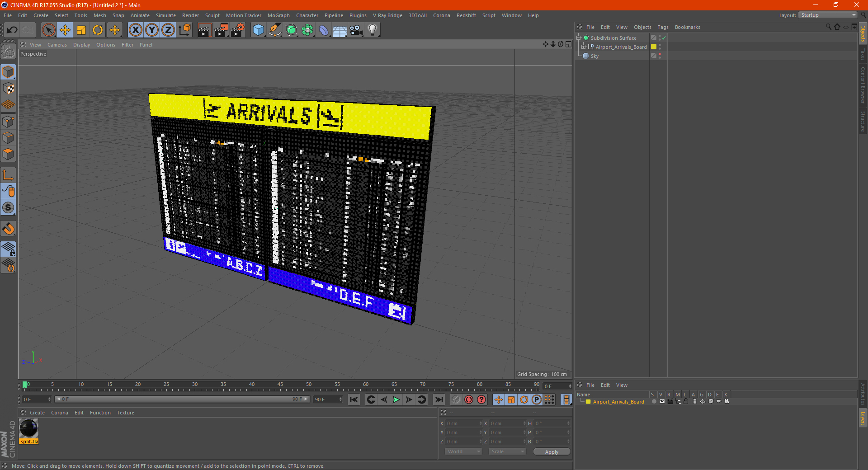This screenshot has height=470, width=868.
Task: Open the World coordinate dropdown
Action: [463, 451]
